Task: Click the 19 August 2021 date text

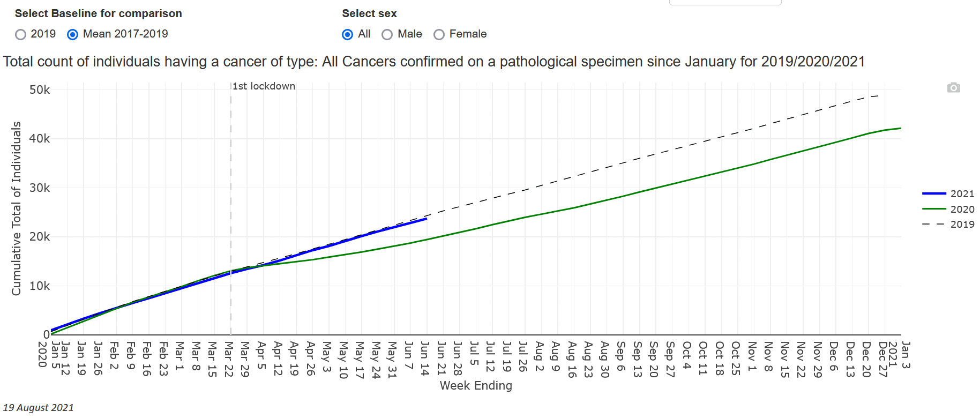Action: pos(39,408)
